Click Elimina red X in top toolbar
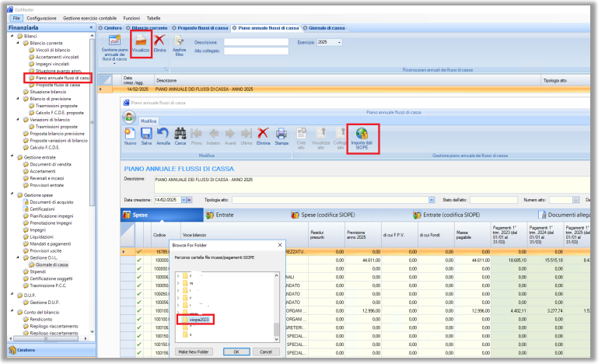Image resolution: width=598 pixels, height=364 pixels. 159,43
